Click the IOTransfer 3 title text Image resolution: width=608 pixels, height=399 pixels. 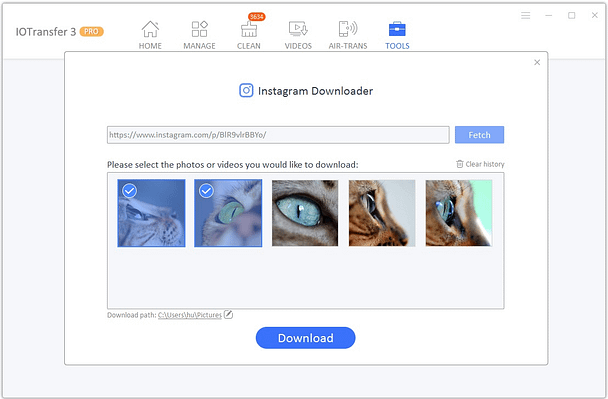tap(46, 32)
